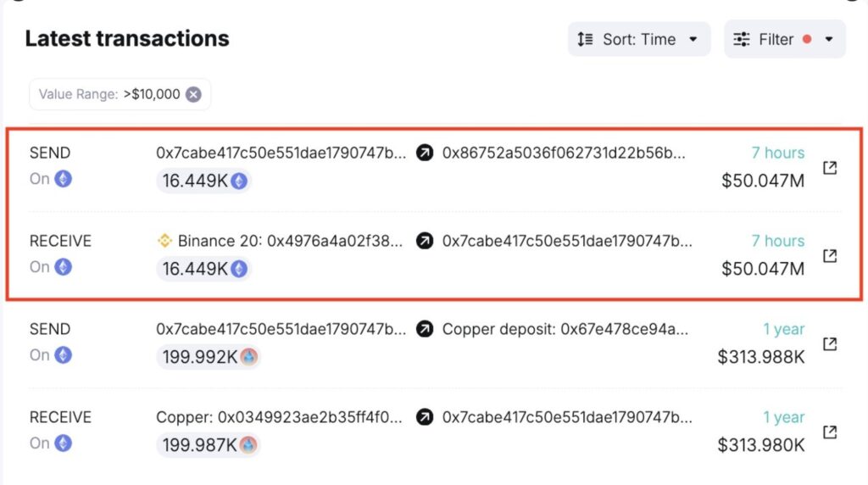Click the filter sliders icon
Image resolution: width=868 pixels, height=485 pixels.
pos(741,39)
